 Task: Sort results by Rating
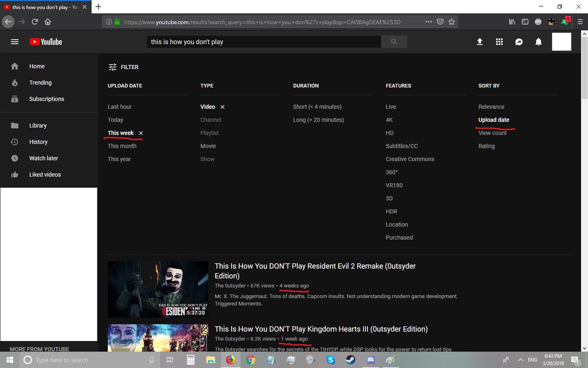[x=487, y=146]
